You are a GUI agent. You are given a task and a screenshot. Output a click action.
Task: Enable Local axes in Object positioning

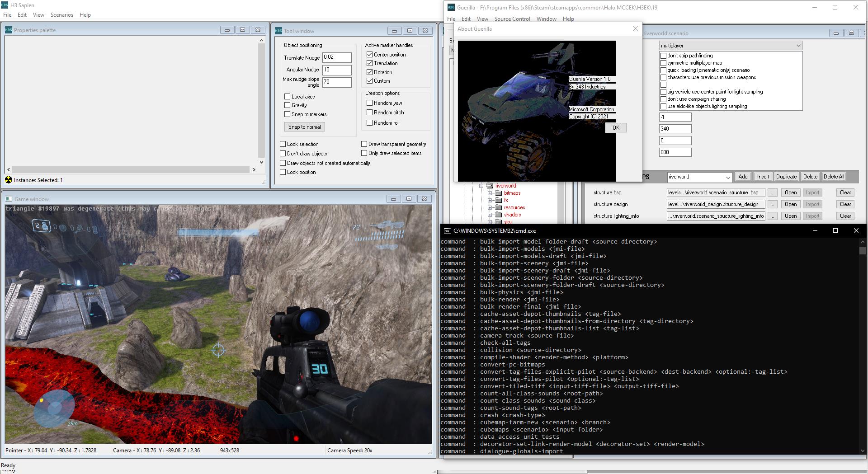coord(287,97)
